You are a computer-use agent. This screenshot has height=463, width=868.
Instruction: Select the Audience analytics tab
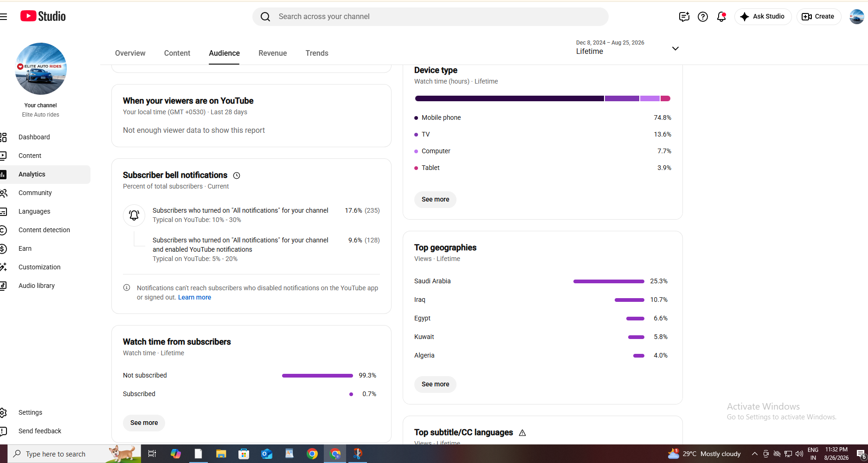[224, 53]
